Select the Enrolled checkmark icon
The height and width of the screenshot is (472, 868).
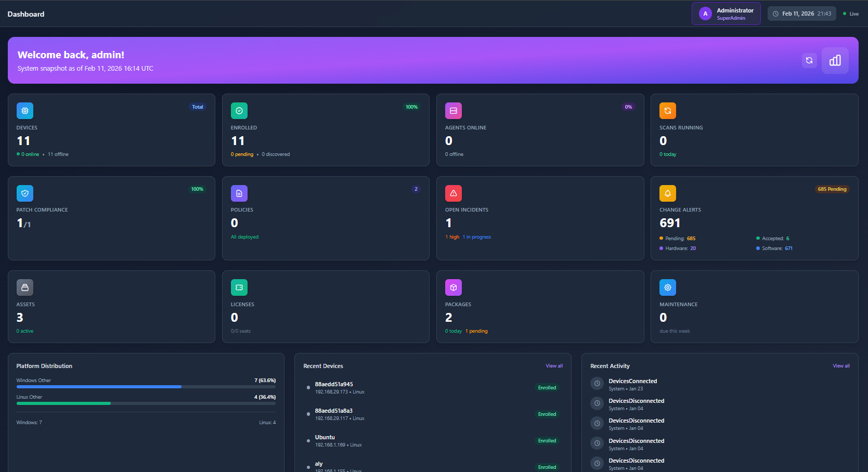[239, 110]
